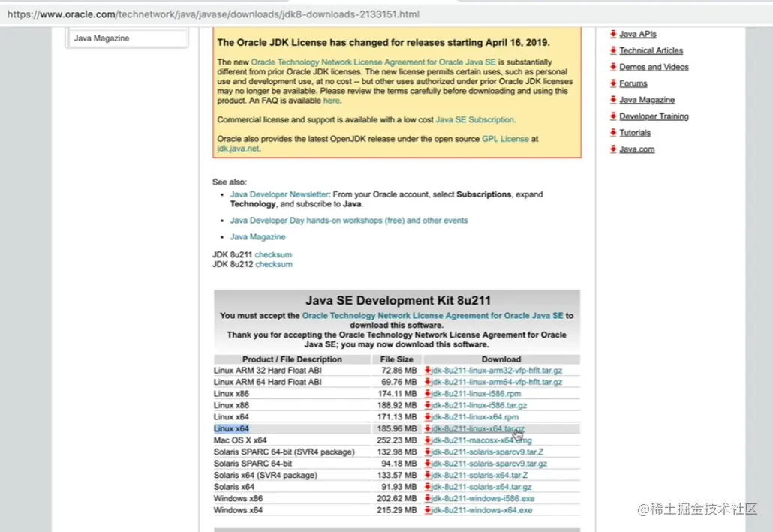Click the download icon beside jdk-8u211-solaris-sparcv9.tar.gz

coord(428,464)
